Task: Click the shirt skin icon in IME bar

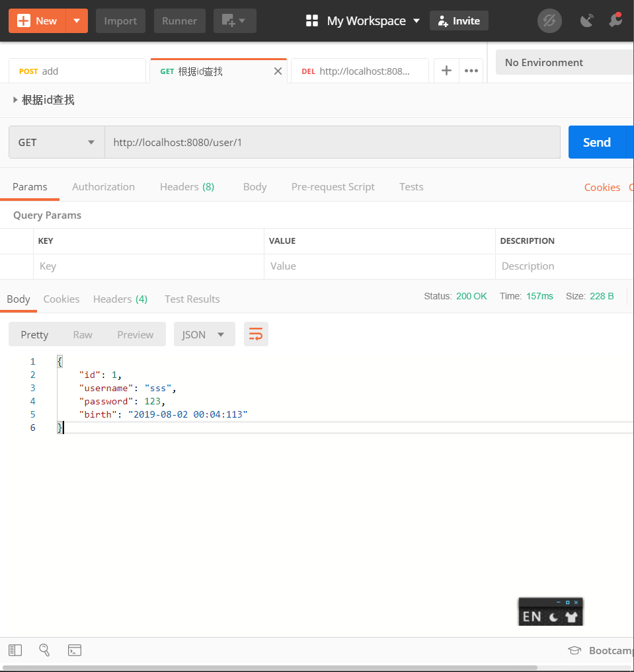Action: [571, 616]
